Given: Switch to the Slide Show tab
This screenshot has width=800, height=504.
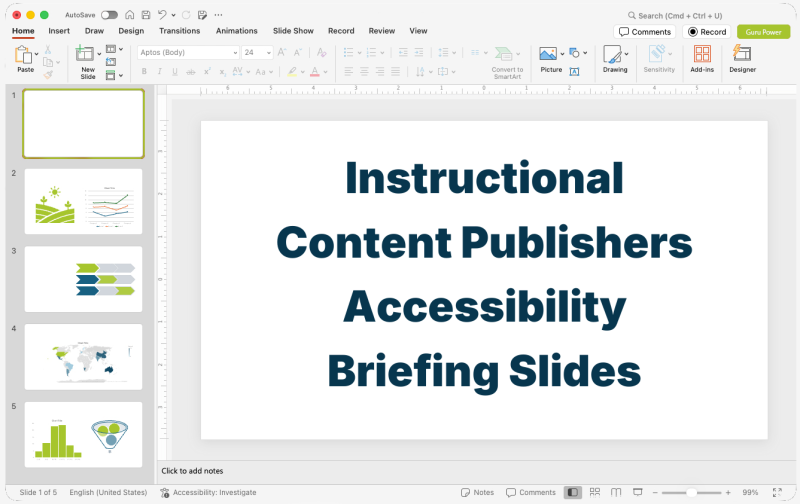Looking at the screenshot, I should point(293,31).
